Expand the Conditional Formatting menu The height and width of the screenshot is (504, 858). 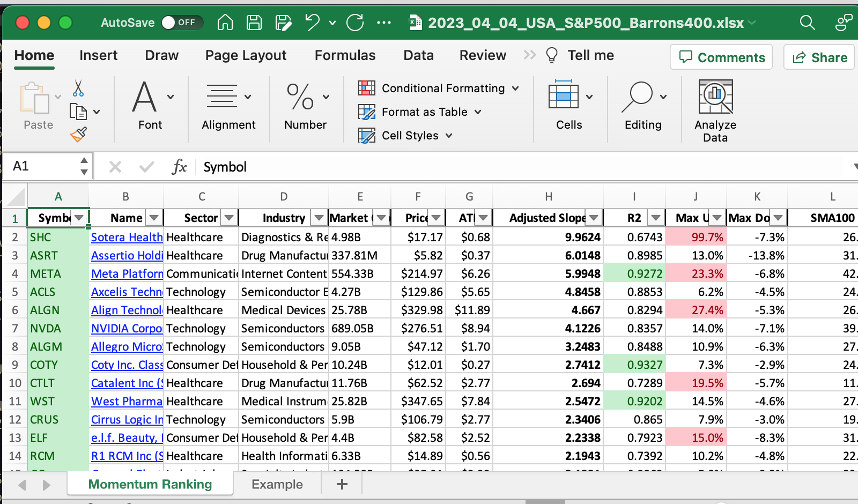pos(439,88)
